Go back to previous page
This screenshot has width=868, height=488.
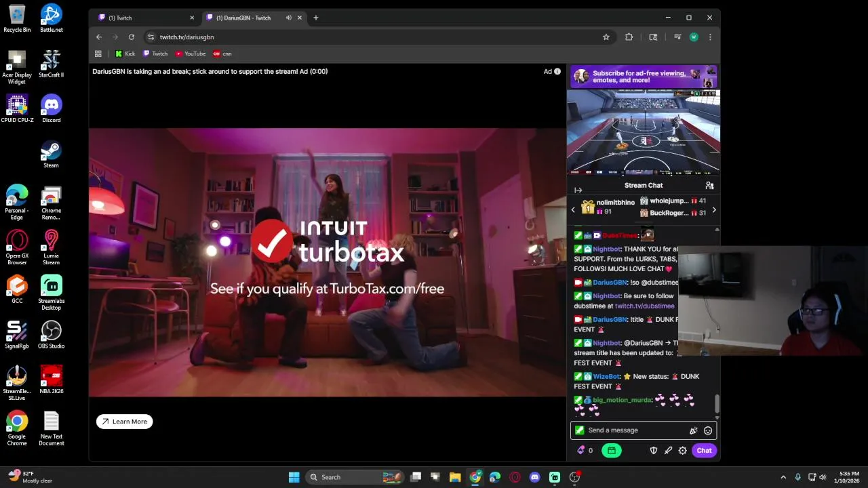[99, 37]
